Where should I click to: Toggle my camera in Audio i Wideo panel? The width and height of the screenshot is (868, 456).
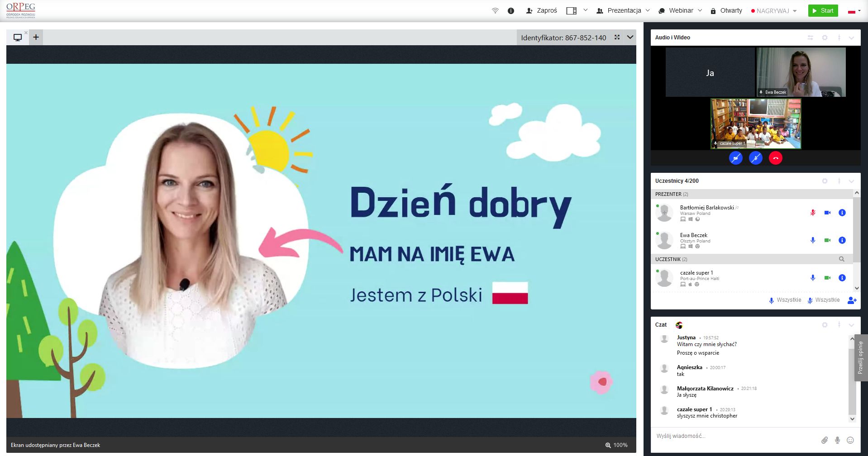[x=736, y=158]
